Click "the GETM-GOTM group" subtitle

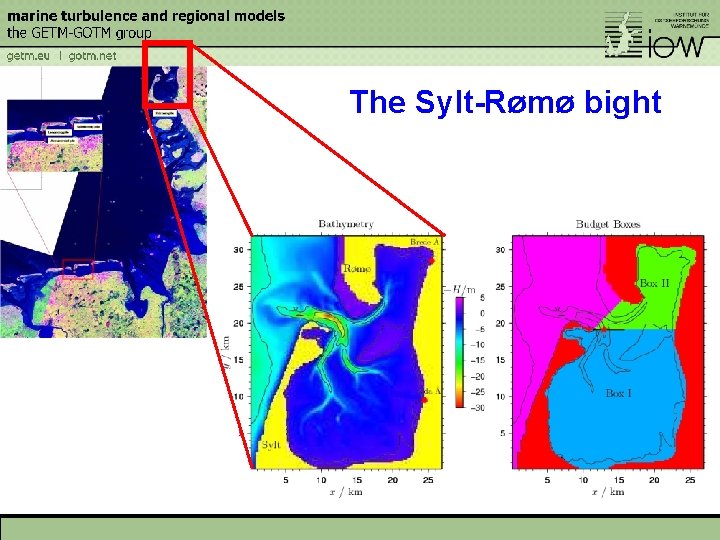pyautogui.click(x=79, y=33)
